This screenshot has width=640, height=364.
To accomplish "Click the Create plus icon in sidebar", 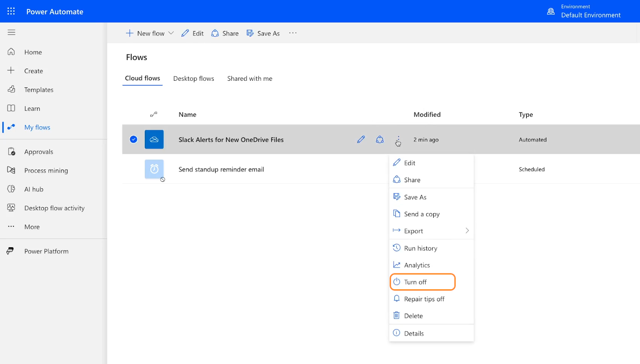I will click(11, 70).
